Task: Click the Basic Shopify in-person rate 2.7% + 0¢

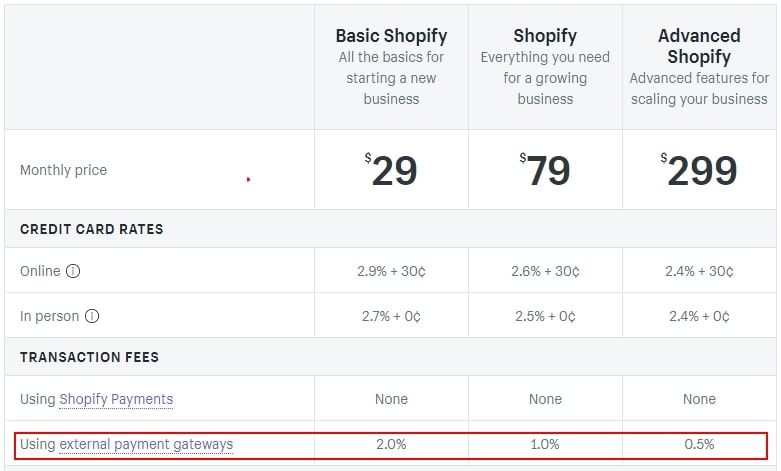Action: click(391, 316)
